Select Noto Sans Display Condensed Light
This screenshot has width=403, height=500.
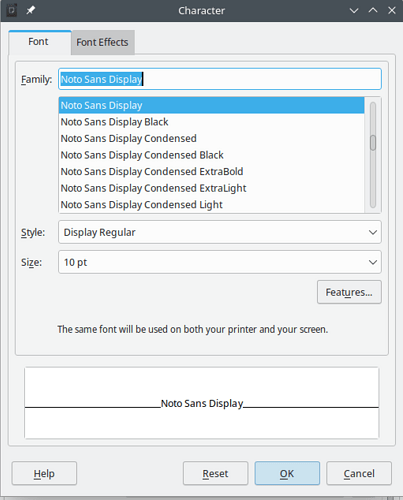tap(212, 205)
